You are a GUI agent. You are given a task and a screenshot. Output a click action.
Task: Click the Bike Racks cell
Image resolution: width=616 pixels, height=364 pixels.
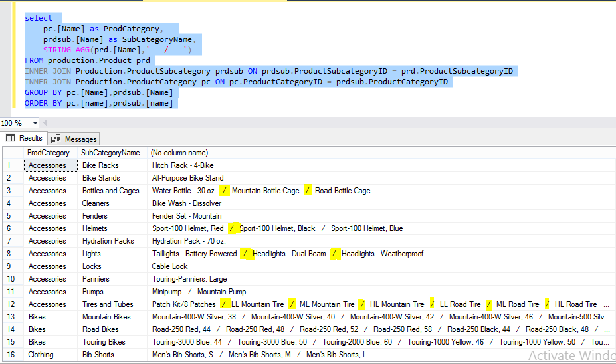(x=112, y=165)
